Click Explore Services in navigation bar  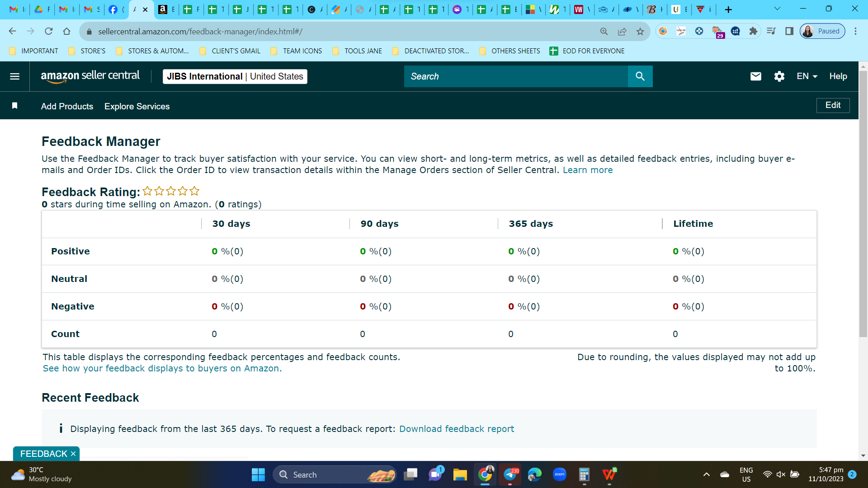tap(137, 106)
